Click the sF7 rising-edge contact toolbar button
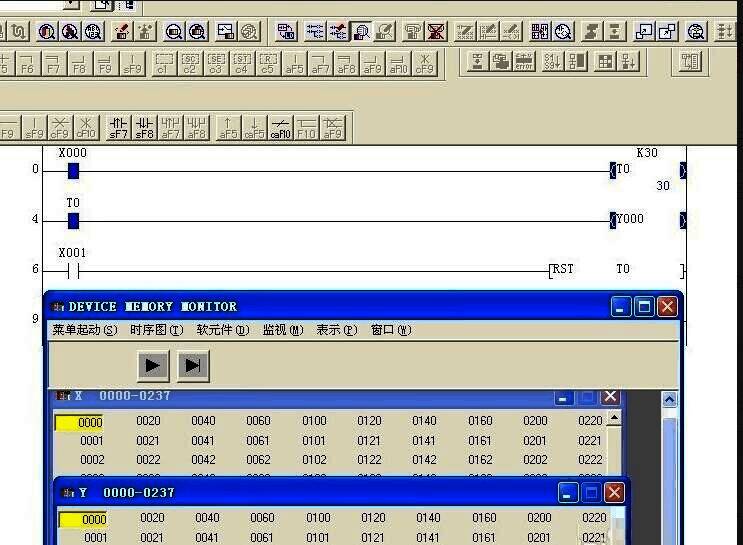The height and width of the screenshot is (545, 743). pos(118,127)
